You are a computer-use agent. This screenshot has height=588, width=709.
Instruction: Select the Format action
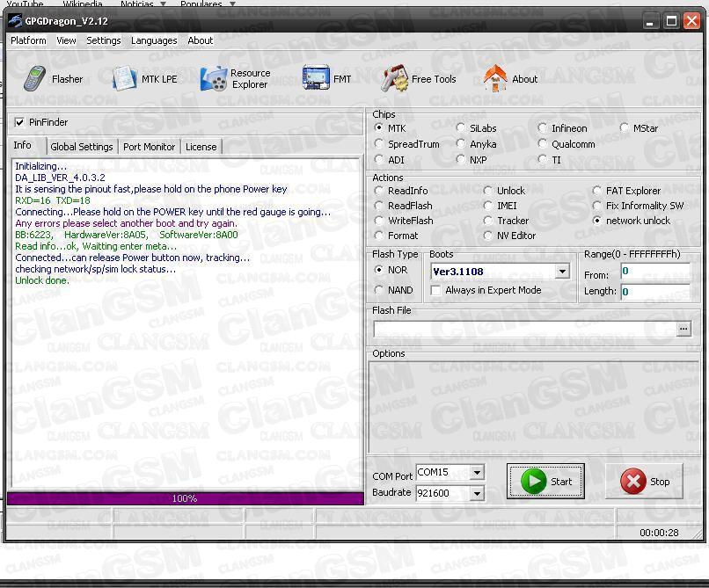pos(379,236)
